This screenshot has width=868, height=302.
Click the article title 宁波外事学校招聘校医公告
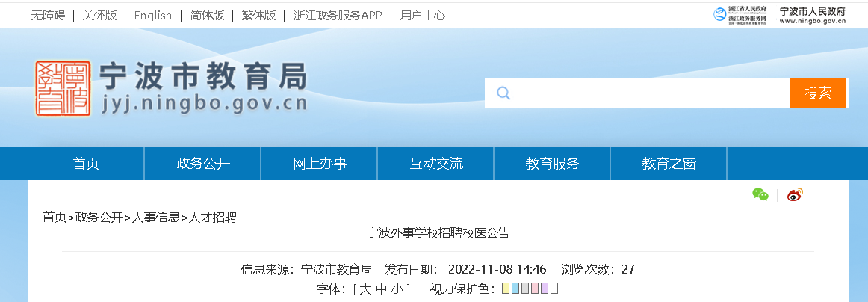[x=438, y=232]
